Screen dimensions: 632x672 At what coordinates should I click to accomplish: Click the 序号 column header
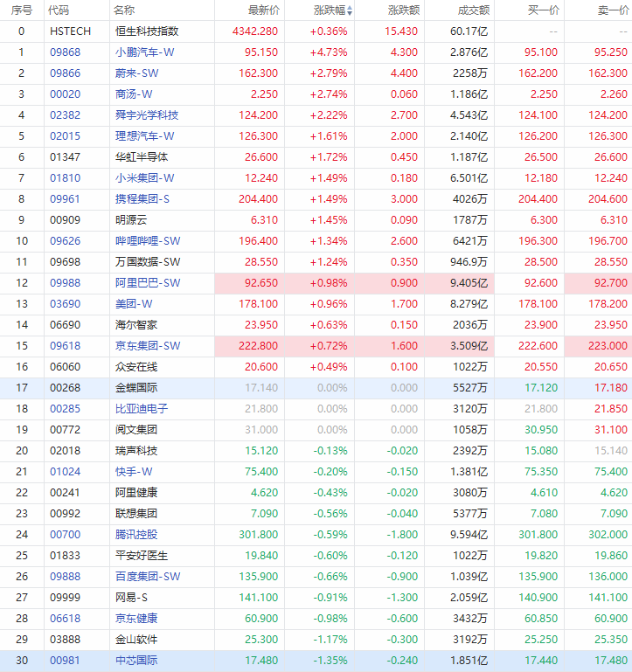[x=22, y=10]
